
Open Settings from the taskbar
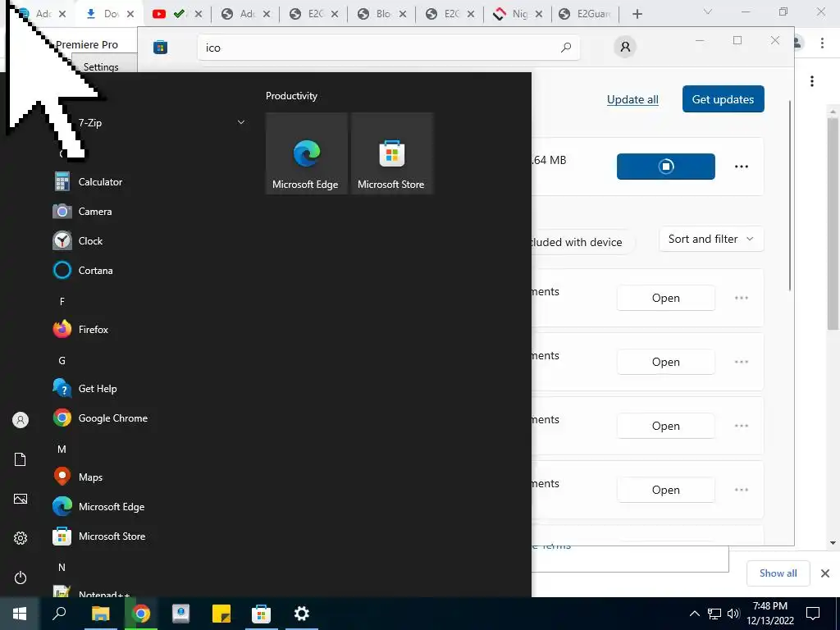302,614
